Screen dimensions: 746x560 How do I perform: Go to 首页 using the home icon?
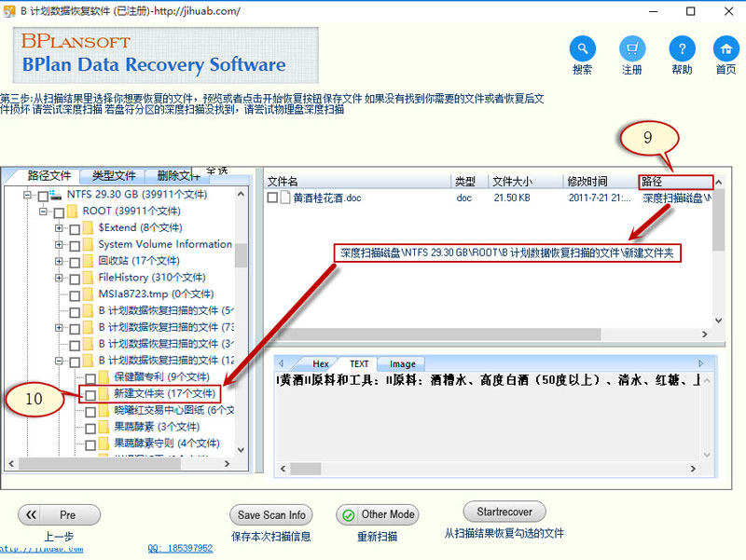click(x=725, y=49)
